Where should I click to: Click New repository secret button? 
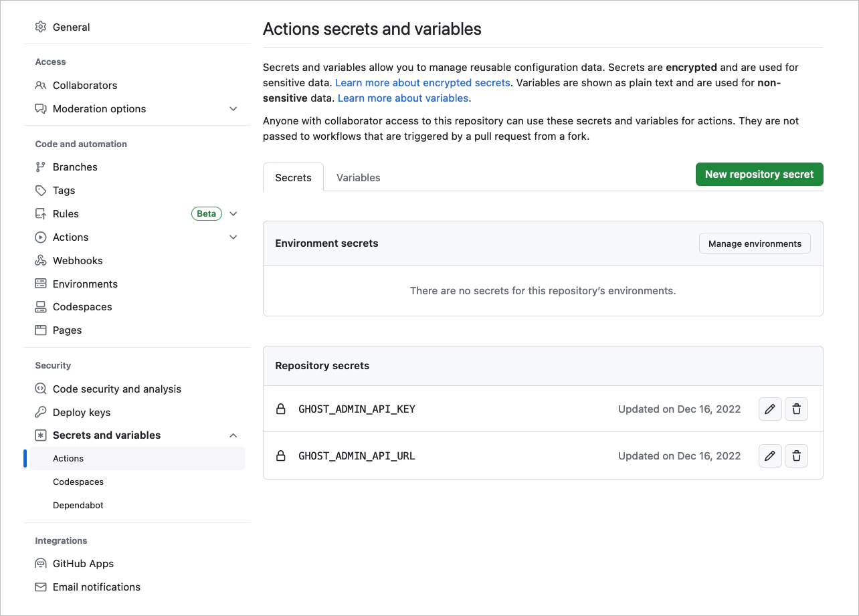coord(759,175)
